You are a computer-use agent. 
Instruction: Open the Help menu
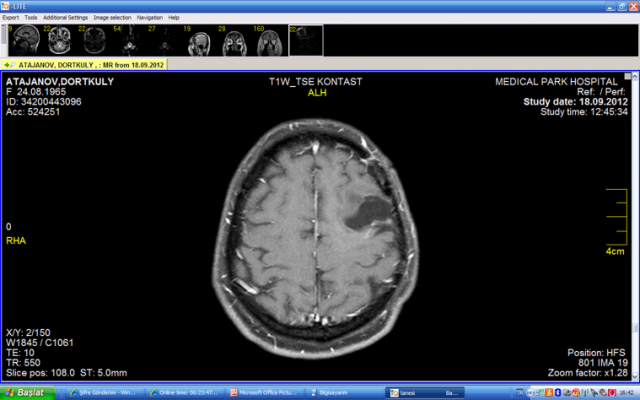[173, 18]
